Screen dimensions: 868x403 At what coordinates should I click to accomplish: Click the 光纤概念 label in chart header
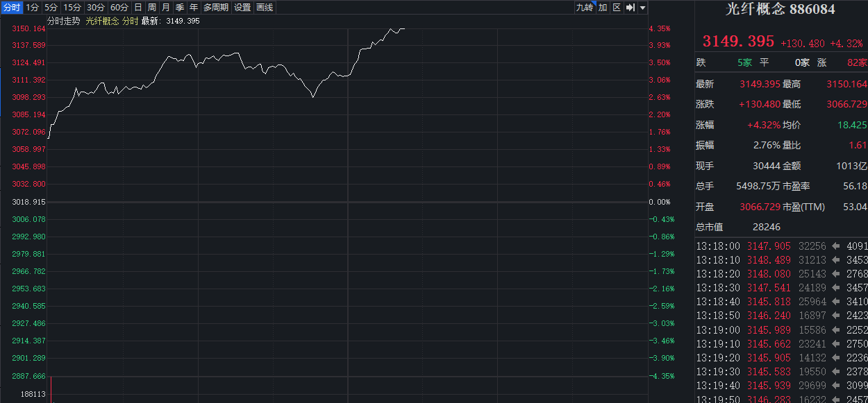102,22
